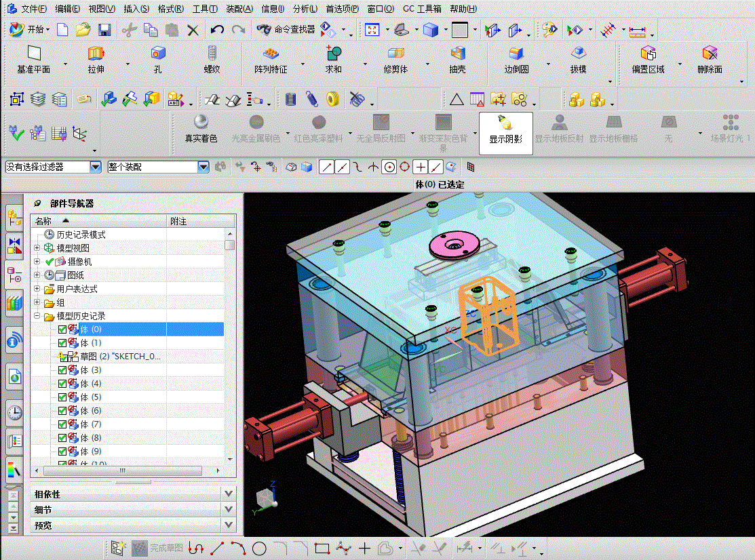The width and height of the screenshot is (755, 560).
Task: Select 草图 (2) SKETCH_0 tree item
Action: 120,357
